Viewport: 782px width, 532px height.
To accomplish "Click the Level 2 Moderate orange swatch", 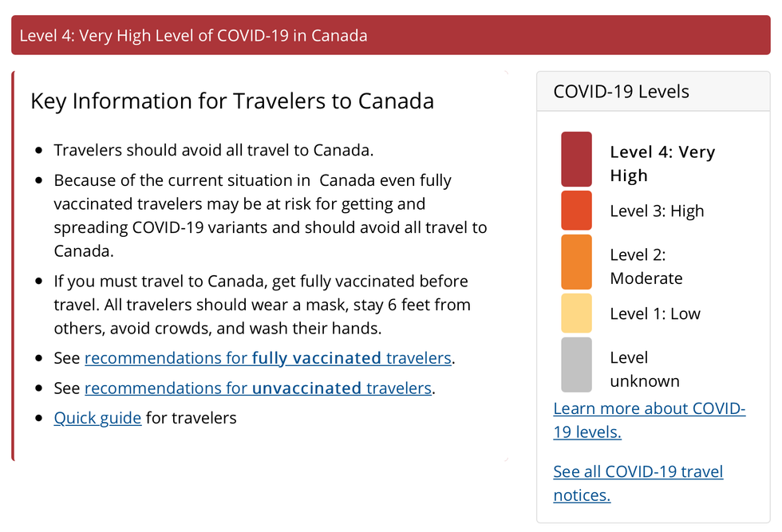I will coord(576,262).
